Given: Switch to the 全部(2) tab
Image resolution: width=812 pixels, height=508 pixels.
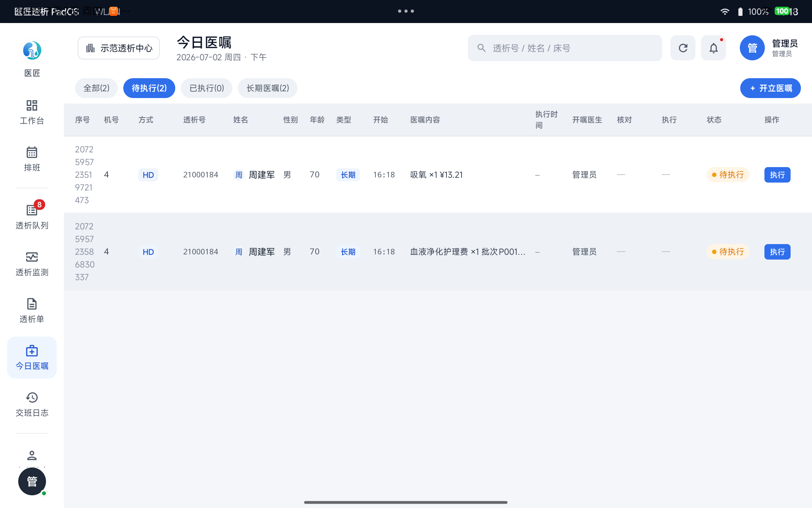Looking at the screenshot, I should [96, 88].
